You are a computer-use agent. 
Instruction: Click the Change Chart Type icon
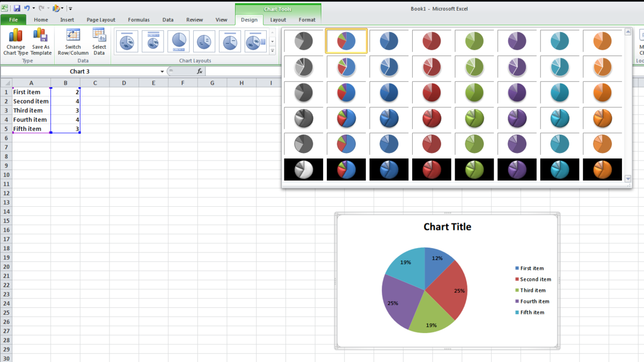point(16,42)
